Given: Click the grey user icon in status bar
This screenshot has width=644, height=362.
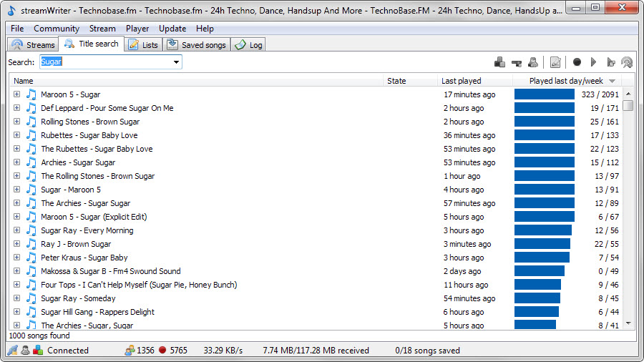Looking at the screenshot, I should coord(26,350).
